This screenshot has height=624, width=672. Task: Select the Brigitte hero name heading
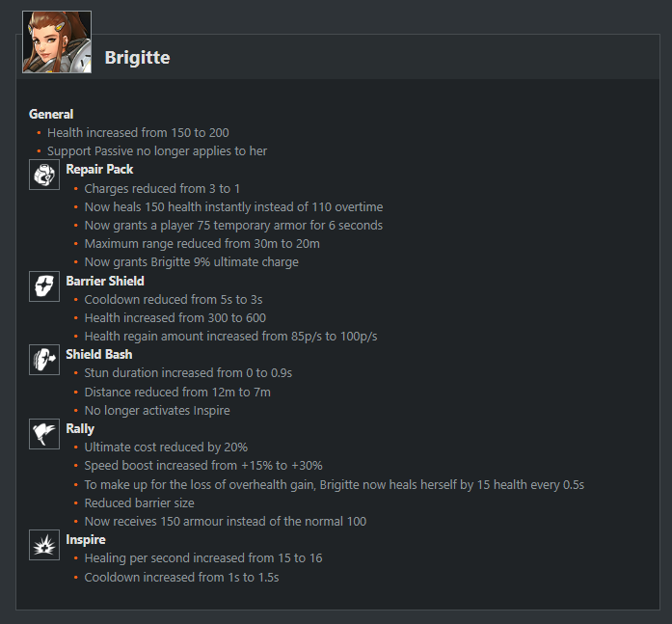click(x=137, y=58)
